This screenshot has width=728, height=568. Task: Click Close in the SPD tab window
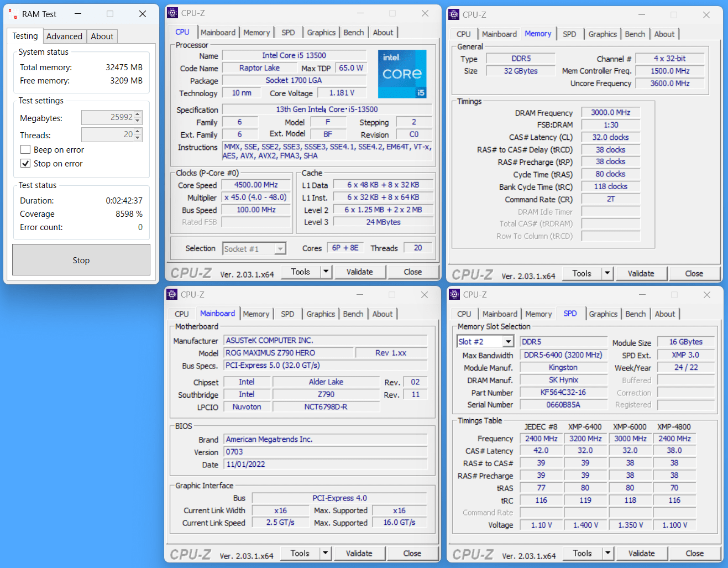(694, 553)
